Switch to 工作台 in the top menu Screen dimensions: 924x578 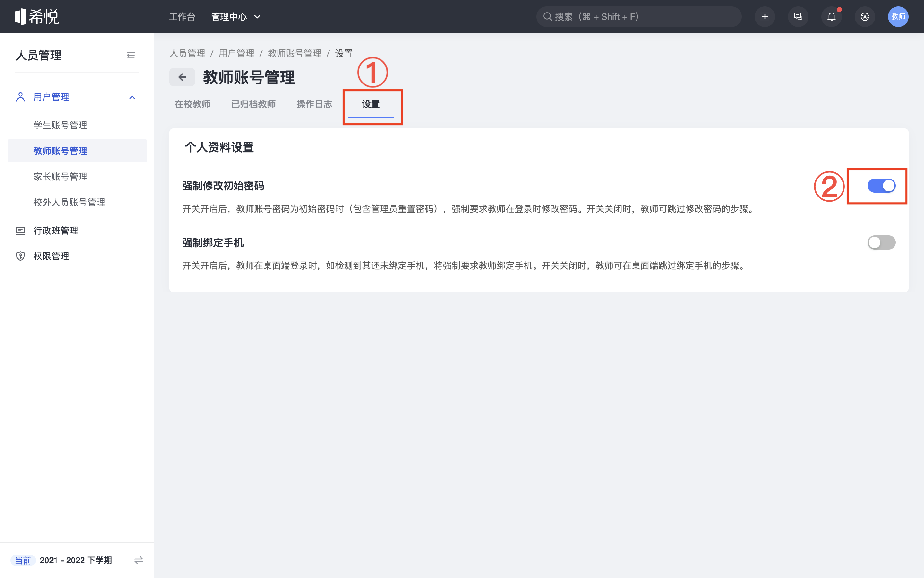182,17
